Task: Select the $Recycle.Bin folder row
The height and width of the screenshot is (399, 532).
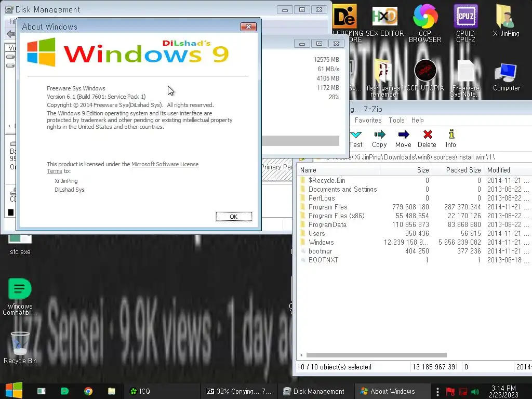Action: click(414, 180)
